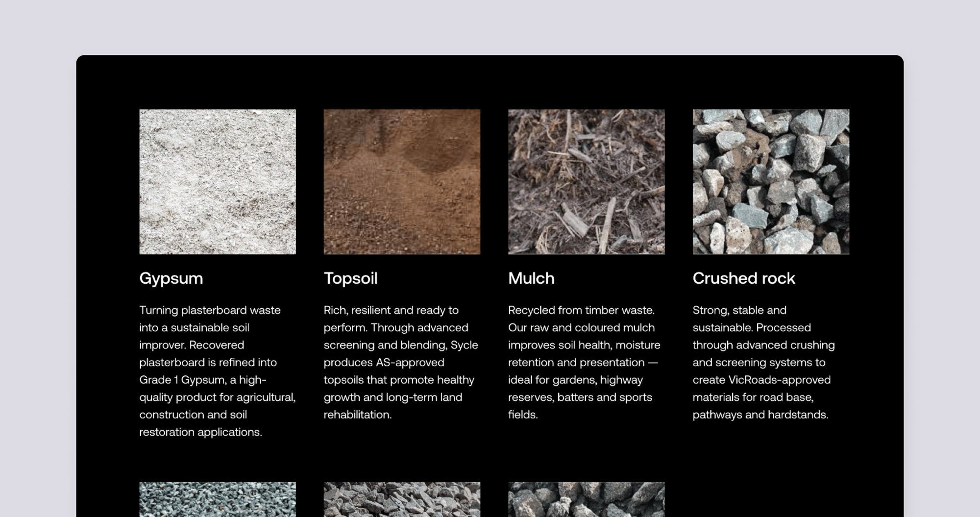980x517 pixels.
Task: Open the stone image below the Topsoil card
Action: click(x=402, y=499)
